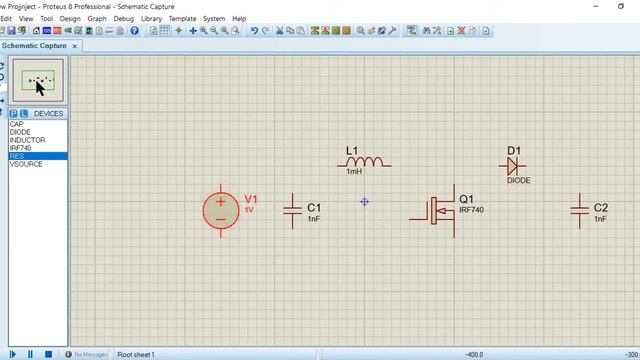This screenshot has width=640, height=360.
Task: Center view at cursor icon
Action: click(x=193, y=31)
